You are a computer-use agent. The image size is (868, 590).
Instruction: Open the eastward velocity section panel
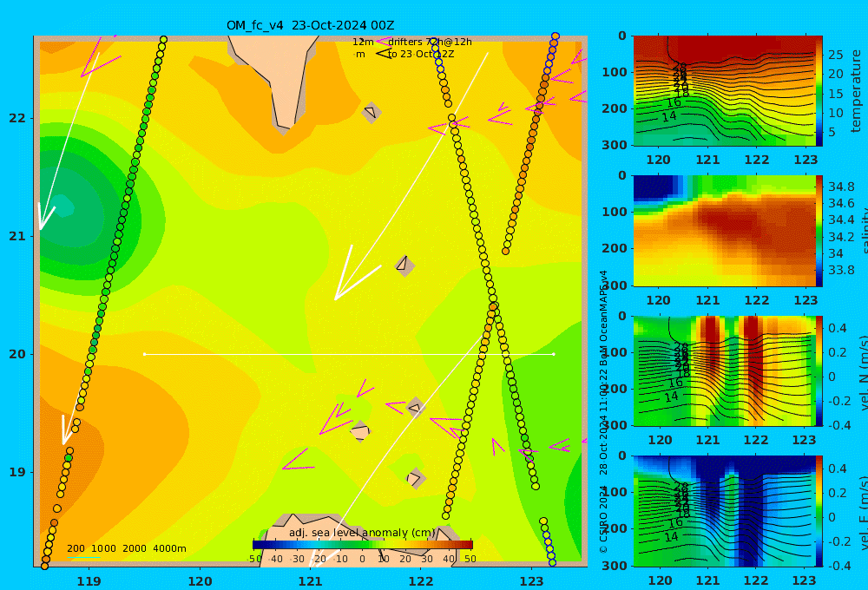click(724, 511)
